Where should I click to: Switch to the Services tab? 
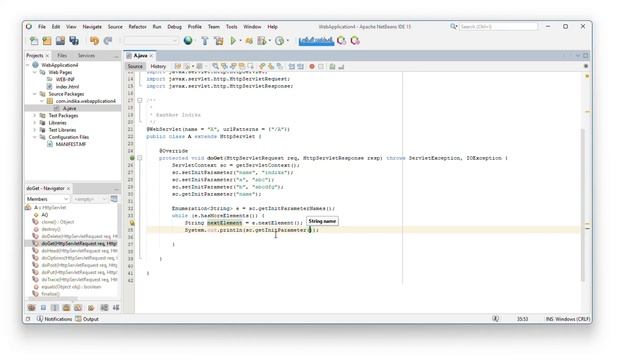[86, 56]
